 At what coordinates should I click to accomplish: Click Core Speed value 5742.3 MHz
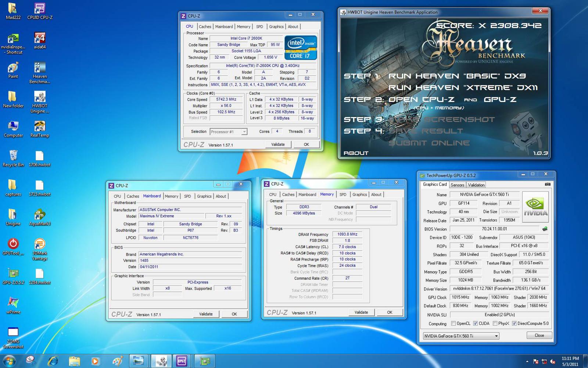(226, 99)
